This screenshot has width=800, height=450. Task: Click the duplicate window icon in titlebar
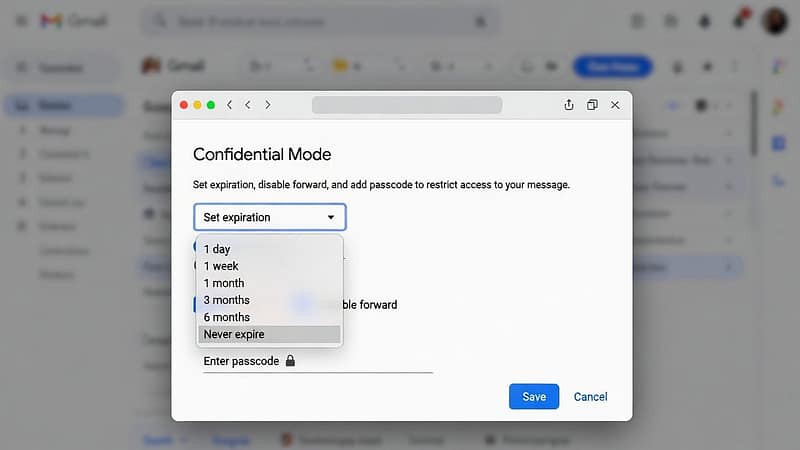click(592, 105)
